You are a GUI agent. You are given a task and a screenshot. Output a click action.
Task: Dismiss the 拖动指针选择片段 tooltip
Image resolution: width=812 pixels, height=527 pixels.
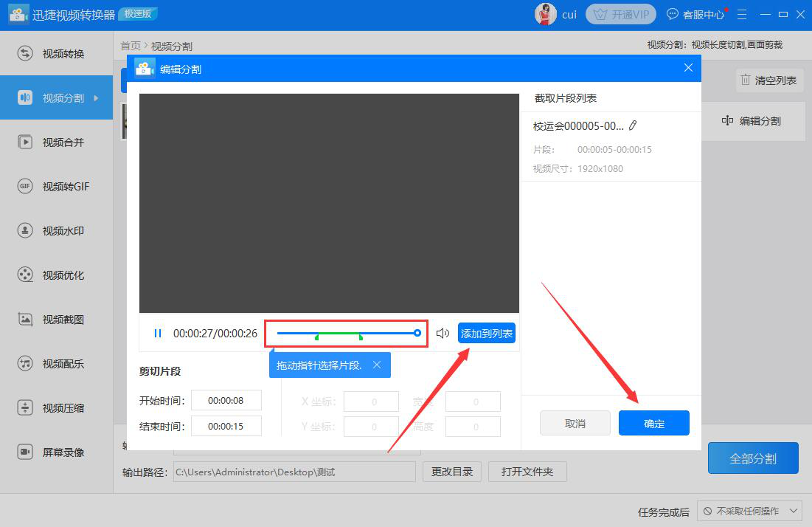point(377,365)
